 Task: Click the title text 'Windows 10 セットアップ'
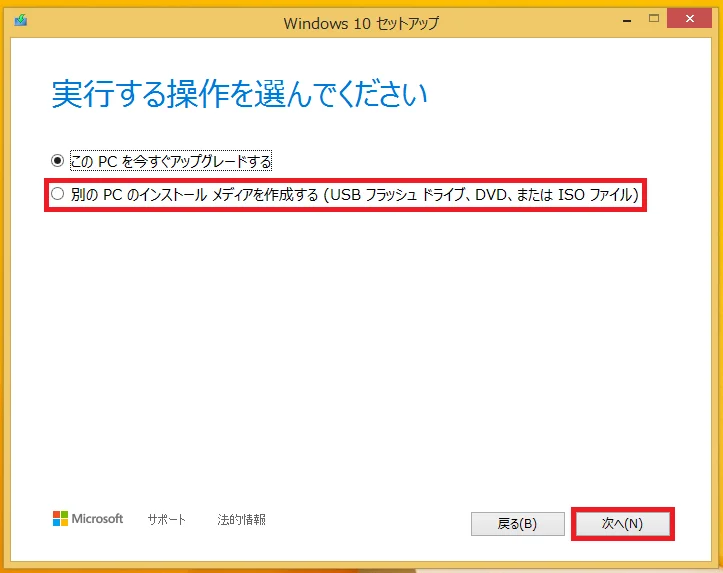361,23
